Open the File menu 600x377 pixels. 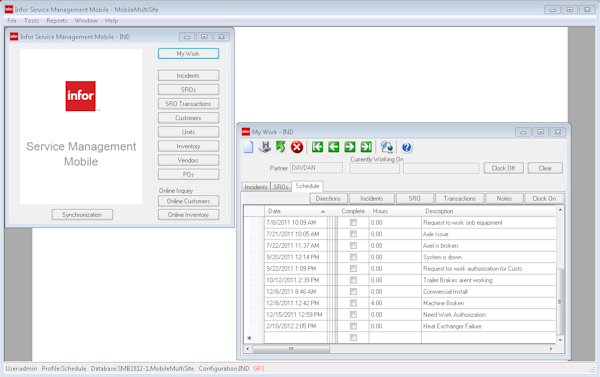point(12,21)
